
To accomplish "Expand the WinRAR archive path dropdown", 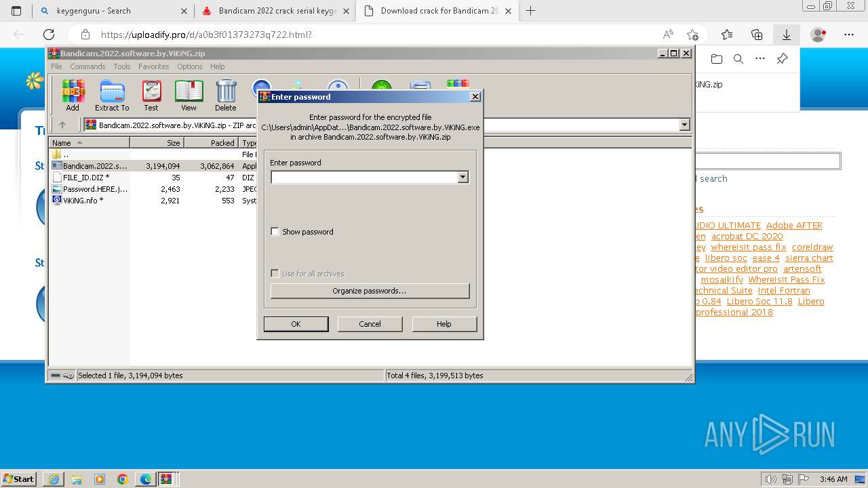I will click(684, 125).
